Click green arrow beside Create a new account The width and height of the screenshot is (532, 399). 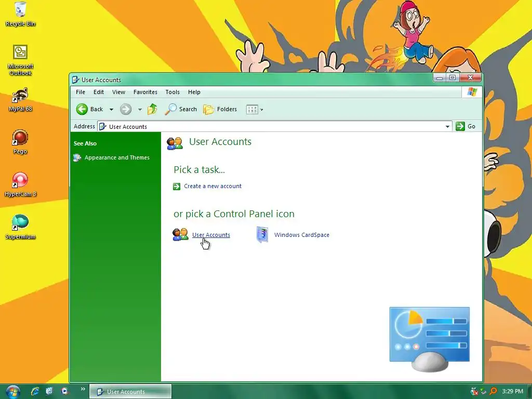click(x=177, y=187)
